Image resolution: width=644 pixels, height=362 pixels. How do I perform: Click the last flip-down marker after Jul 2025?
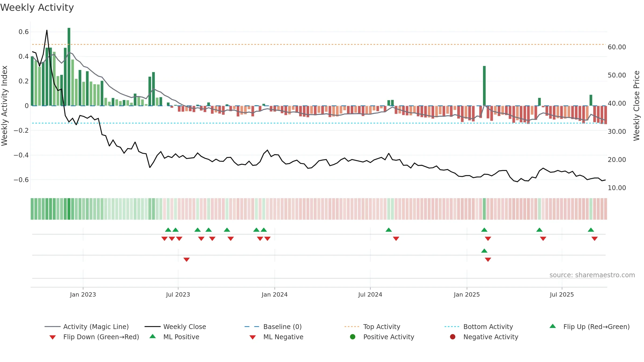(595, 239)
